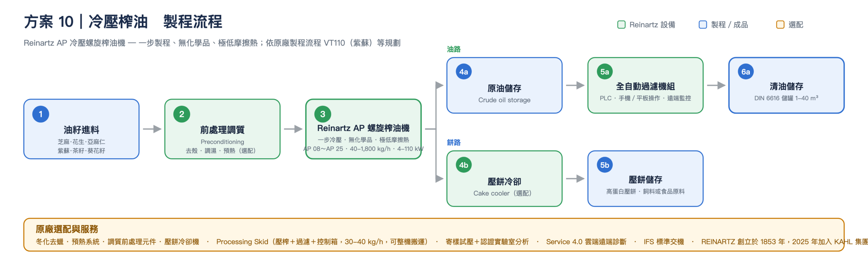868x263 pixels.
Task: Select the Reinartz AP 螺旋榨油機 heading
Action: tap(363, 128)
